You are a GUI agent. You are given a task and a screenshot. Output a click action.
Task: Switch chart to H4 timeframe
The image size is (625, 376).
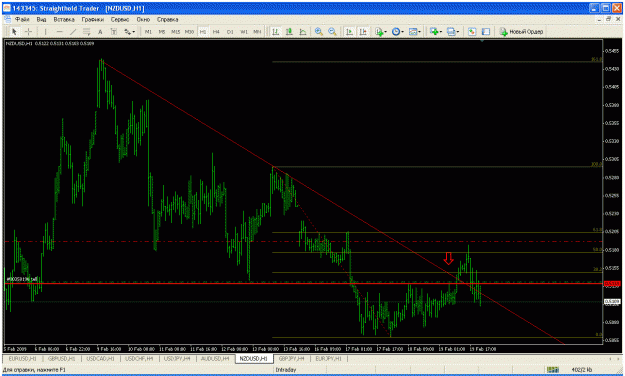coord(216,31)
